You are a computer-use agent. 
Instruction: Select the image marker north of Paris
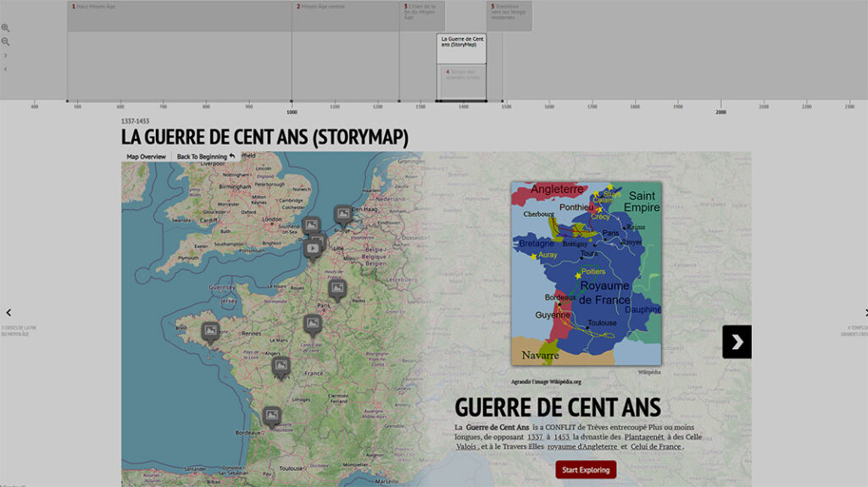337,290
